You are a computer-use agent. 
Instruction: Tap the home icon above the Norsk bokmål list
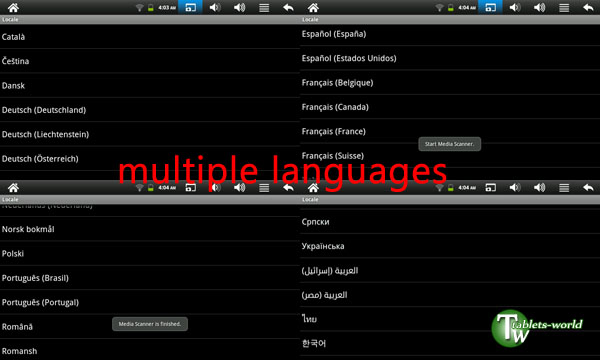pyautogui.click(x=13, y=187)
